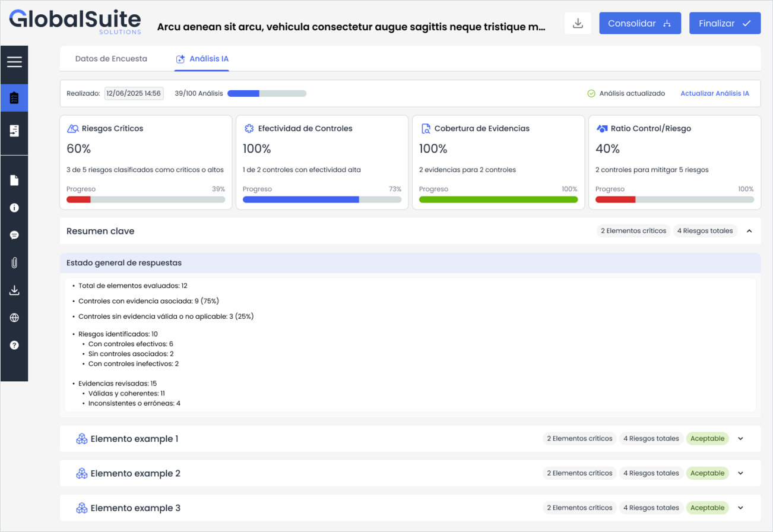Click the paperclip attachments icon
This screenshot has width=773, height=532.
(14, 262)
